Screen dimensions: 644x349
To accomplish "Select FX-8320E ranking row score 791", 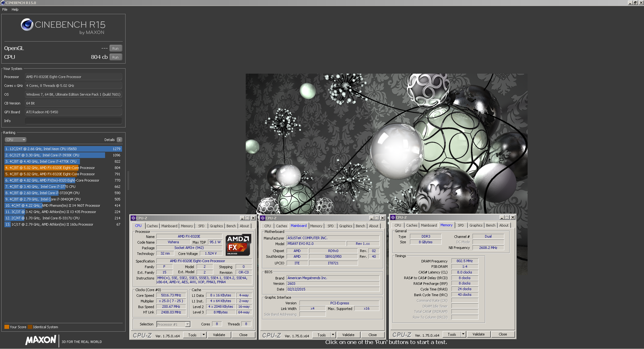I will pos(63,174).
